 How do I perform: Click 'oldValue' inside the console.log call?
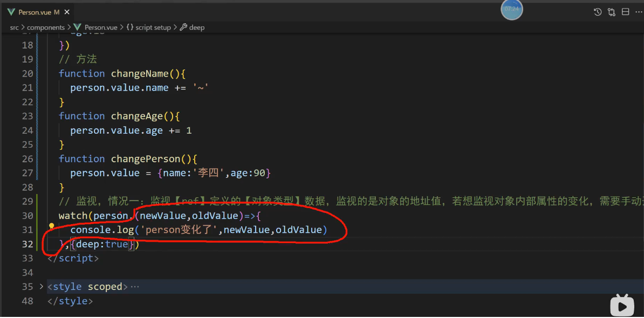point(299,230)
